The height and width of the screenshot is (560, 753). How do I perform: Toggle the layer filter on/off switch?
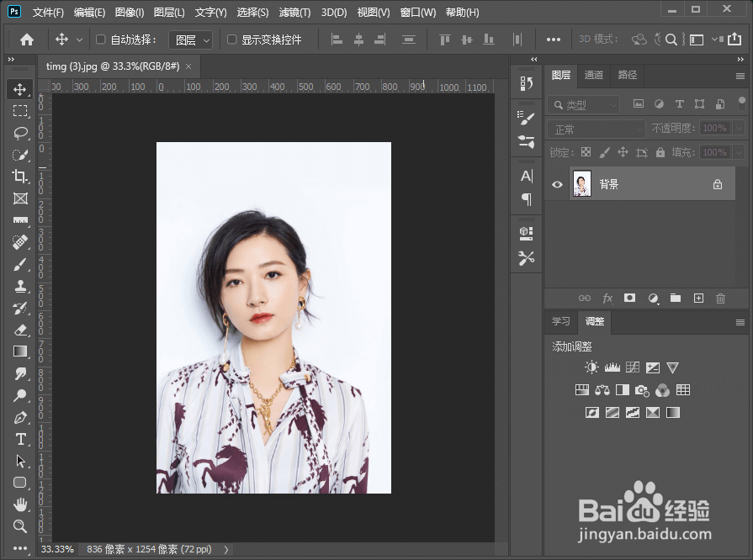[x=742, y=104]
